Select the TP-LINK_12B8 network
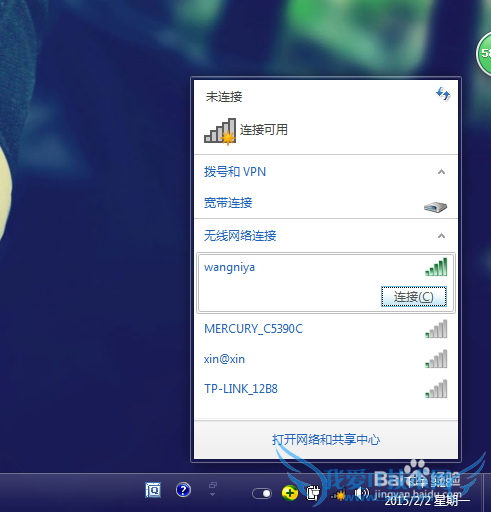This screenshot has height=512, width=491. click(x=326, y=389)
